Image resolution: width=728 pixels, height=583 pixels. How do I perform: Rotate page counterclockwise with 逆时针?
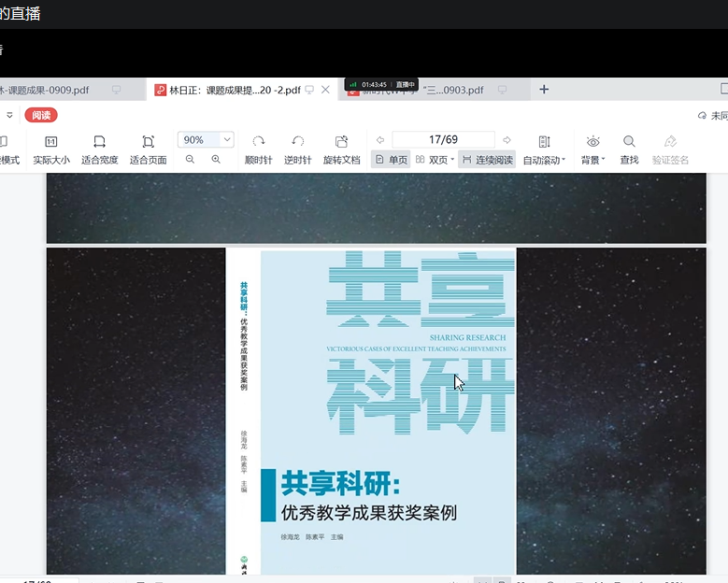tap(297, 142)
